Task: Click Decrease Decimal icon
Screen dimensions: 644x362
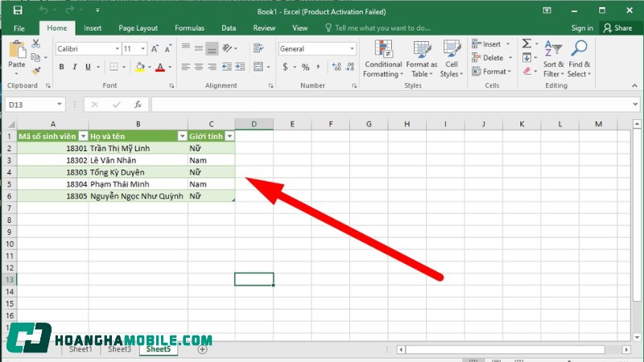Action: (350, 67)
